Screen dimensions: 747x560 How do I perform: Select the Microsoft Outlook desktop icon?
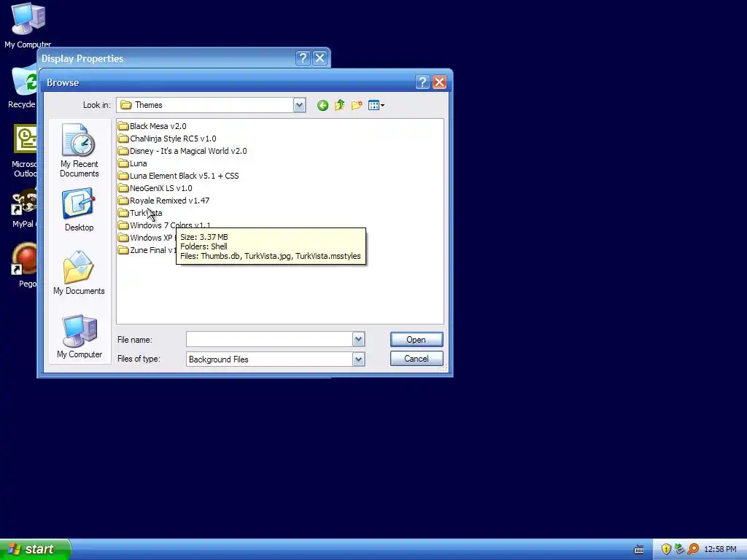pyautogui.click(x=24, y=151)
